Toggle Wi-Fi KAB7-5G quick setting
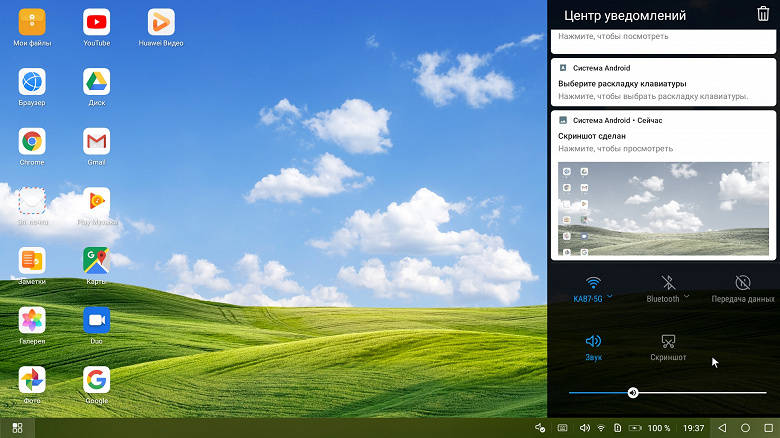The height and width of the screenshot is (438, 780). [x=588, y=289]
